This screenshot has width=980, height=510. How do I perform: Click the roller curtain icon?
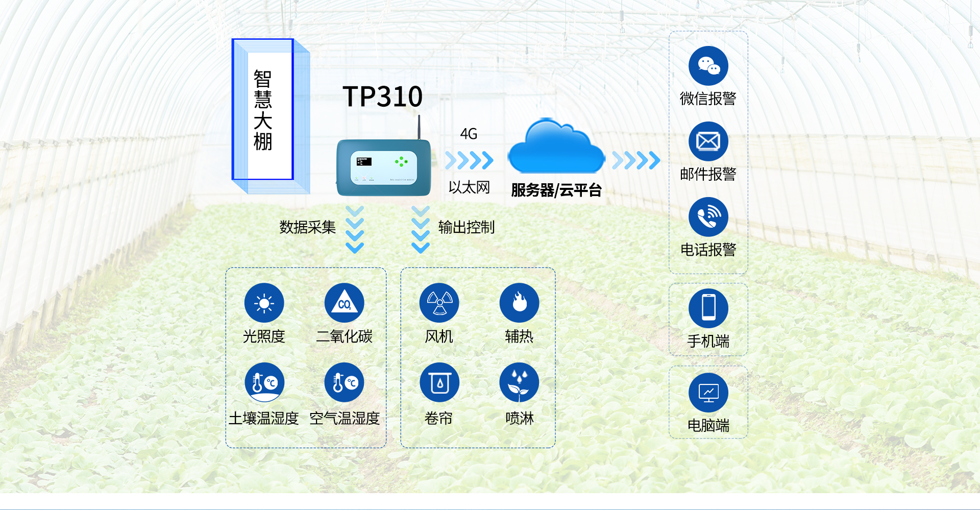(x=439, y=382)
